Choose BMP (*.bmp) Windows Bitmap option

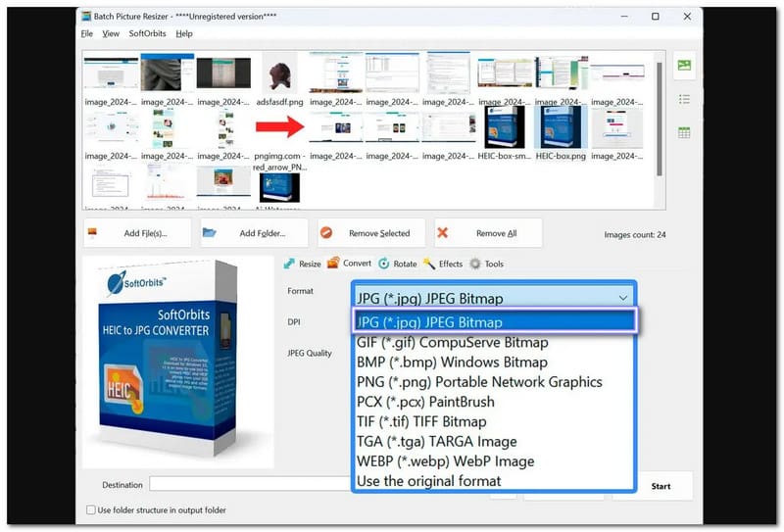pyautogui.click(x=494, y=362)
